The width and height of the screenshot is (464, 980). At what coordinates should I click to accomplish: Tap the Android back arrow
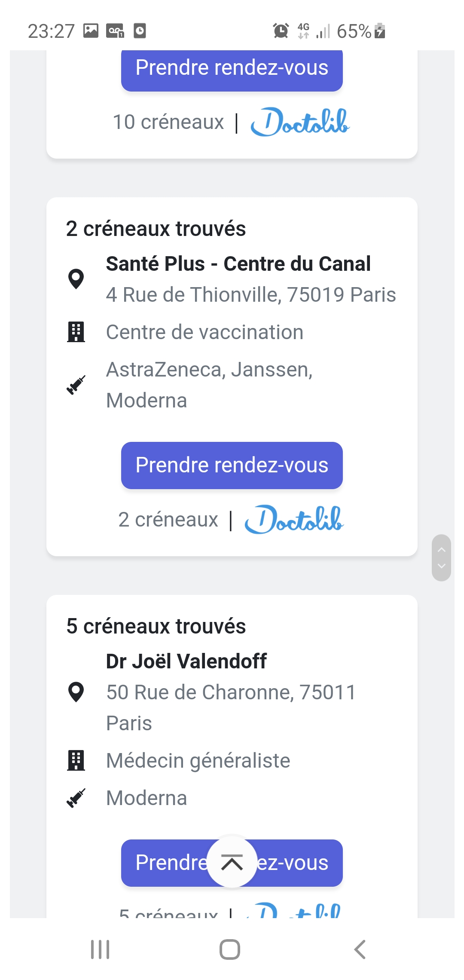(x=360, y=949)
